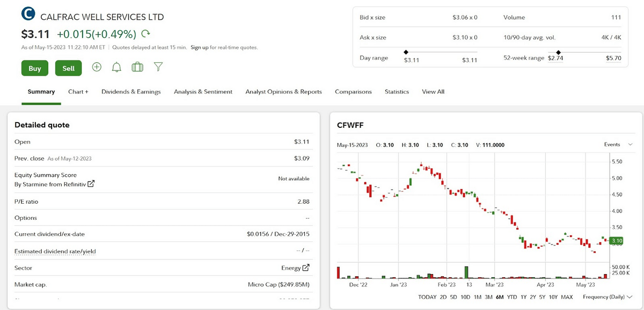644x310 pixels.
Task: Select the Summary tab
Action: click(x=41, y=92)
